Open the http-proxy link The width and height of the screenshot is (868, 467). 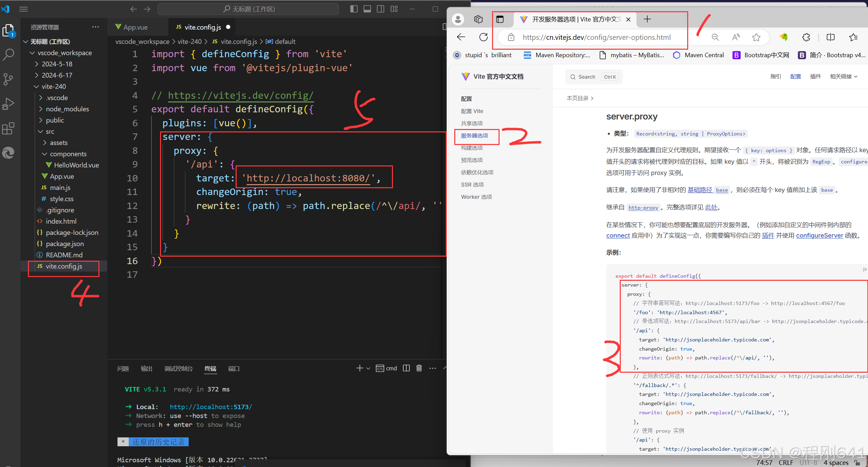pos(643,207)
